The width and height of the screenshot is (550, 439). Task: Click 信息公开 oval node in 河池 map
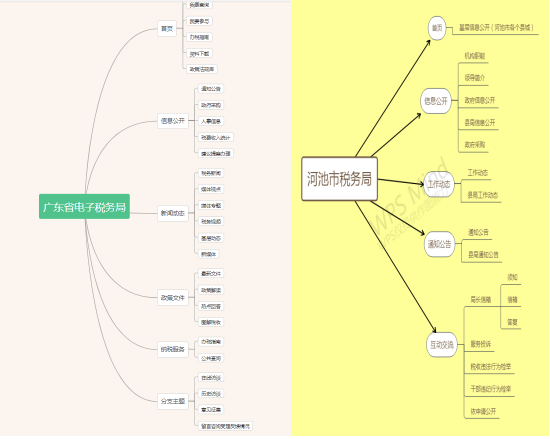click(x=436, y=101)
